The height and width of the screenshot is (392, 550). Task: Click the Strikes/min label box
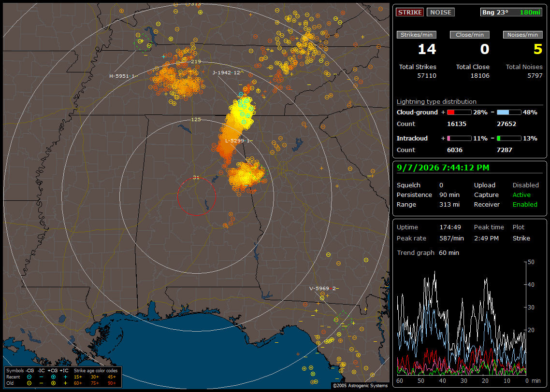(x=416, y=35)
